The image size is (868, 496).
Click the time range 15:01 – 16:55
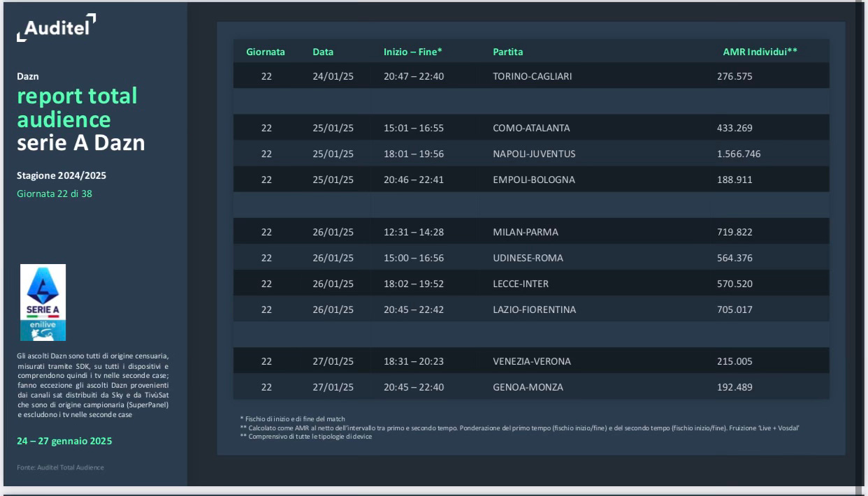coord(414,128)
